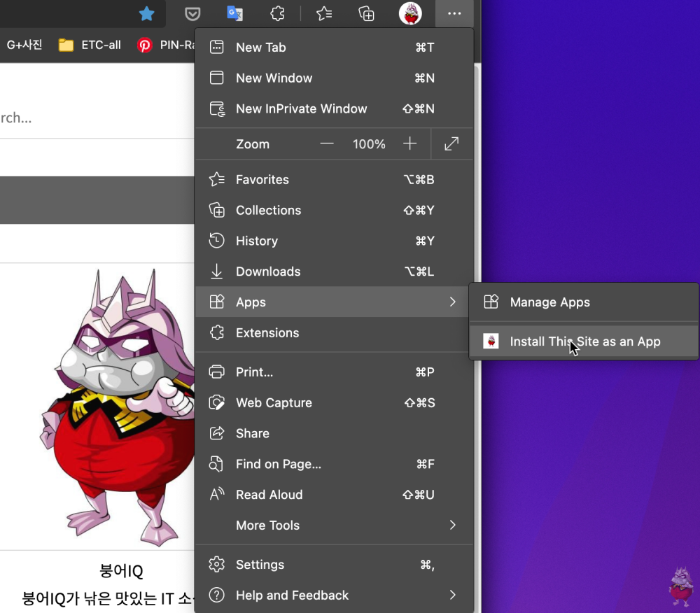Viewport: 700px width, 613px height.
Task: Open History from the menu
Action: (x=334, y=241)
